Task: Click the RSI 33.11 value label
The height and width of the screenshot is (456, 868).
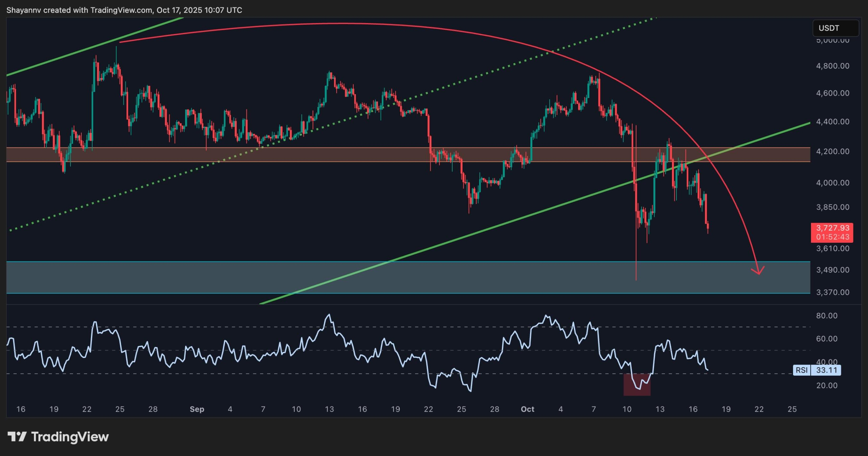Action: 826,370
